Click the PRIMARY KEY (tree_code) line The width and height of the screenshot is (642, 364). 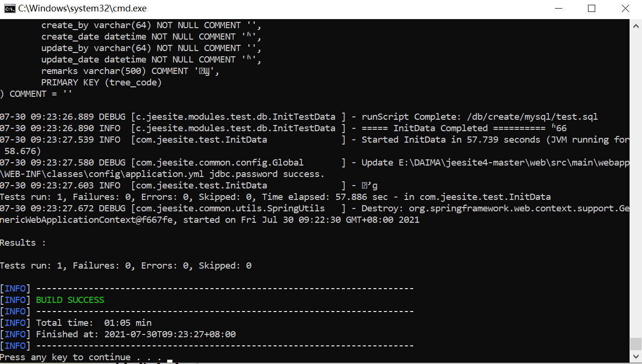(102, 83)
